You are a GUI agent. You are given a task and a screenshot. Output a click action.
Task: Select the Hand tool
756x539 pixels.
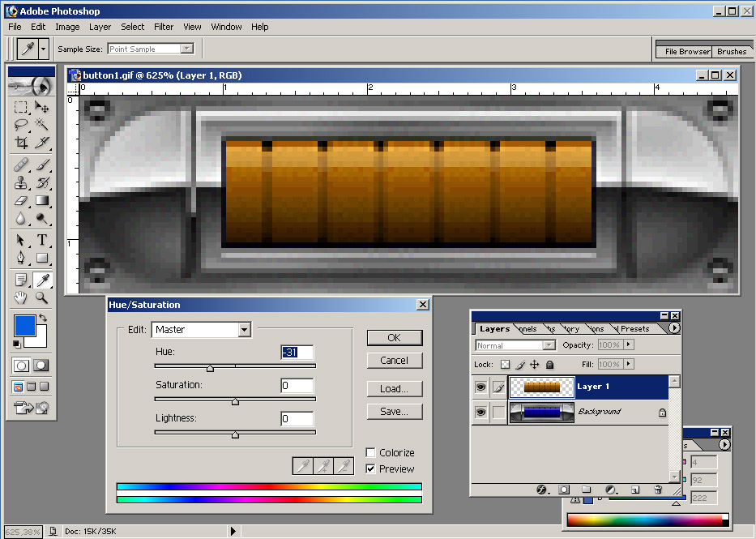[x=21, y=298]
